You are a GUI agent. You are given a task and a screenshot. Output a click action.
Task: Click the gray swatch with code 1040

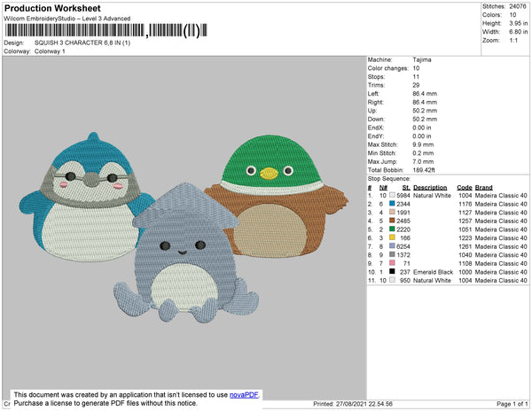[x=392, y=255]
